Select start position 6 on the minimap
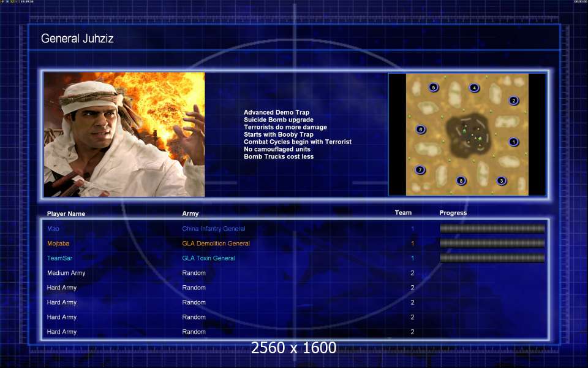588x368 pixels. (420, 129)
